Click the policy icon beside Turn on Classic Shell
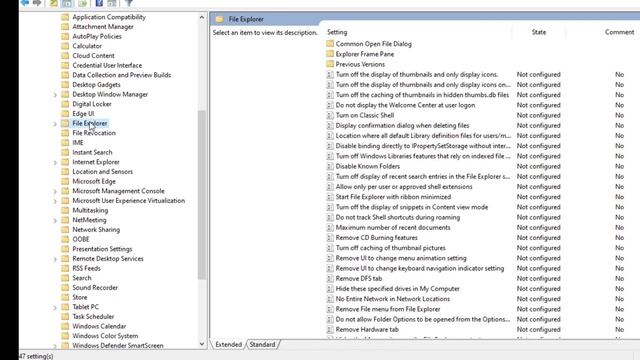This screenshot has width=640, height=360. 330,115
